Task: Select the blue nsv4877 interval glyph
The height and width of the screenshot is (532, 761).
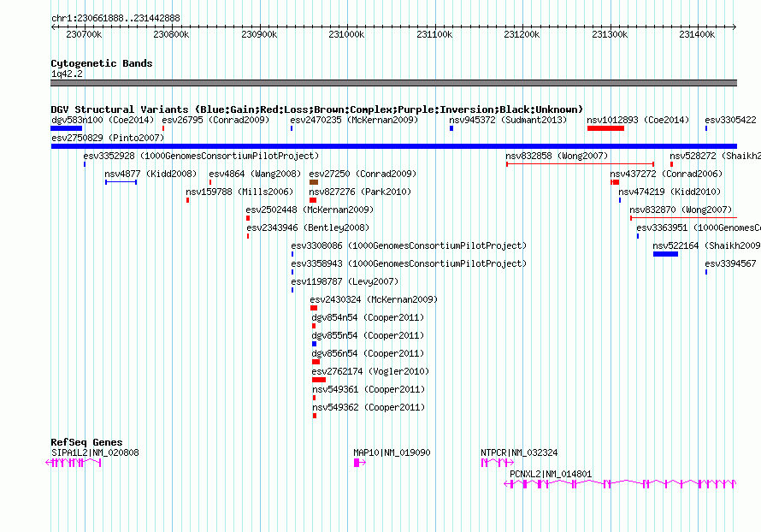Action: [x=121, y=182]
